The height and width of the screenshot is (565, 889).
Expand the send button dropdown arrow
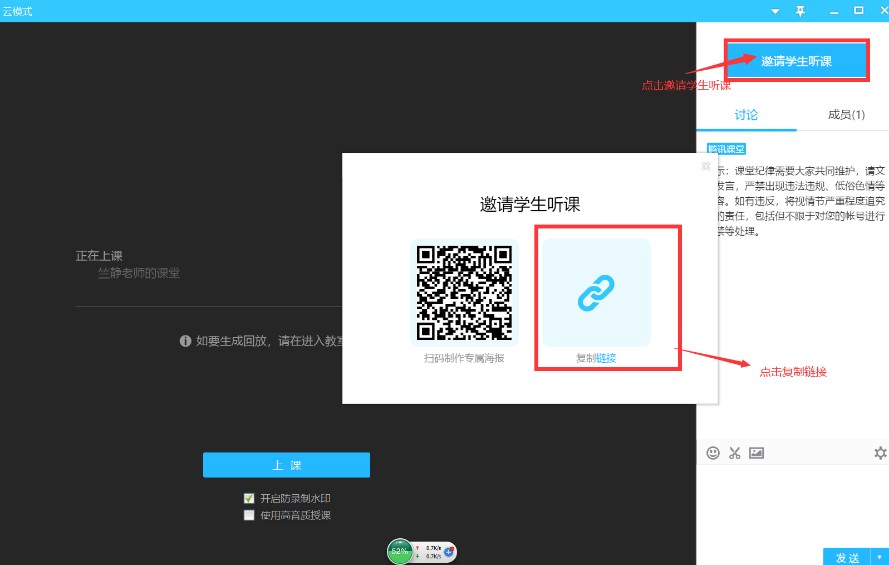point(880,557)
